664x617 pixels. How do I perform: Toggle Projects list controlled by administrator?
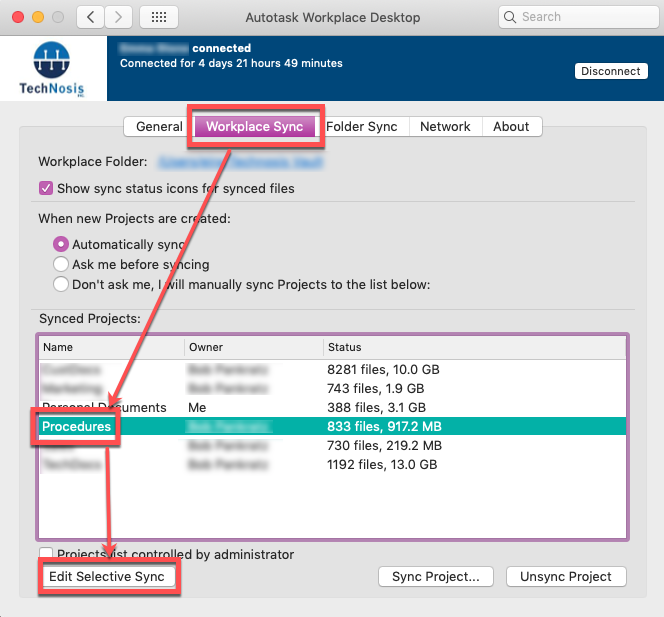pos(46,553)
